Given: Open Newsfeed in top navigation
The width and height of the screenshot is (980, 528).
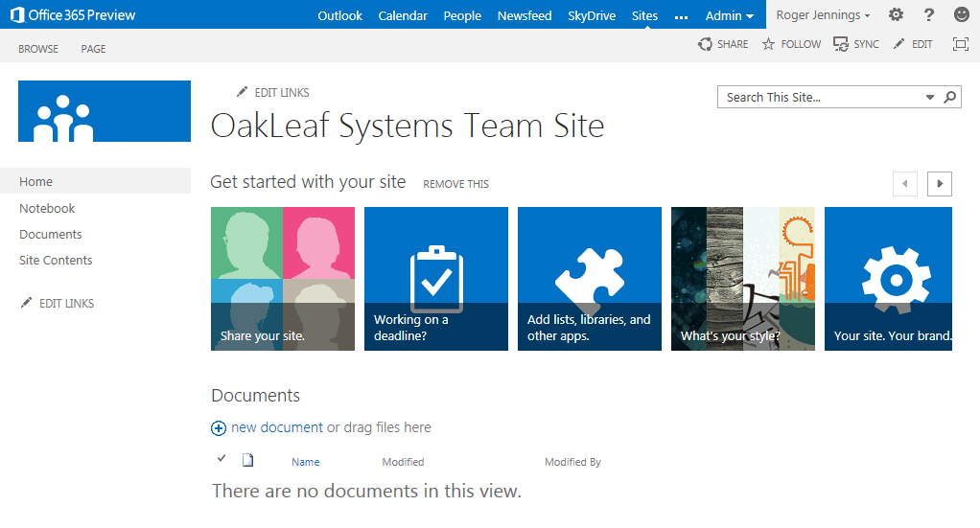Looking at the screenshot, I should point(525,15).
